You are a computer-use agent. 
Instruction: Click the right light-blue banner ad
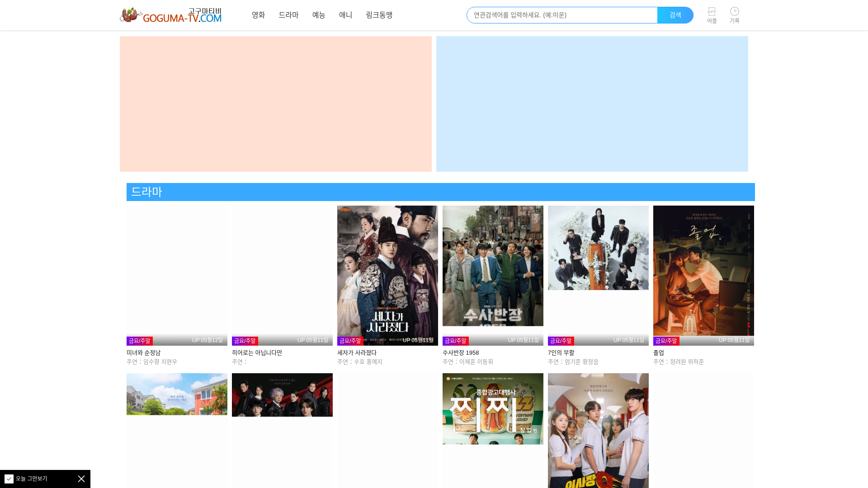pyautogui.click(x=592, y=104)
